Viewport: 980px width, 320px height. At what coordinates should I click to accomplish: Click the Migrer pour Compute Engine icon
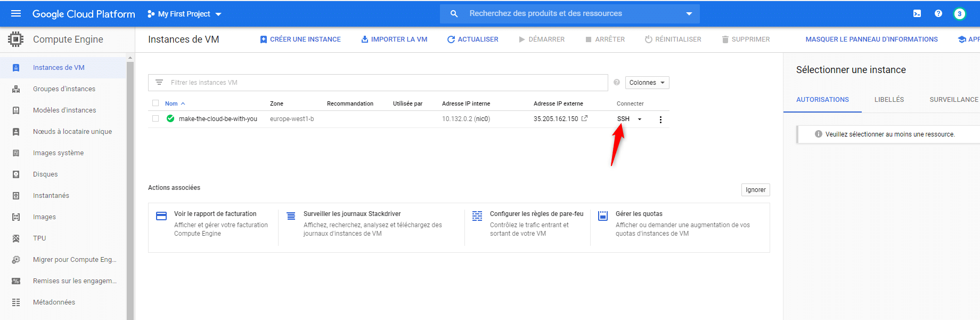click(x=16, y=260)
